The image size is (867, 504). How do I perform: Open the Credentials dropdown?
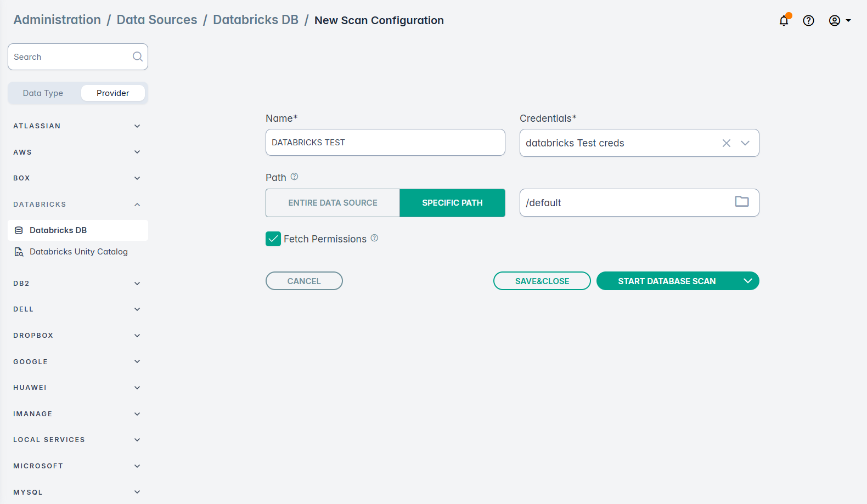745,143
